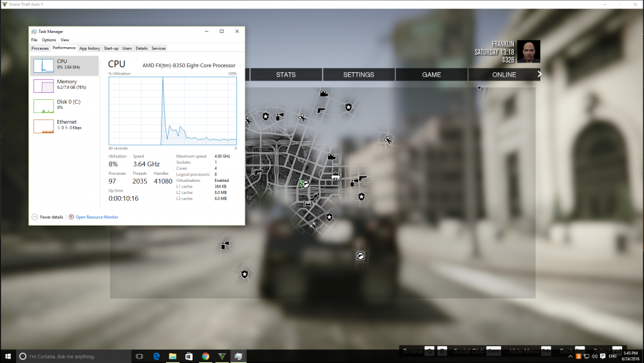
Task: Click the white vehicle blip below middle camera
Action: coord(336,177)
